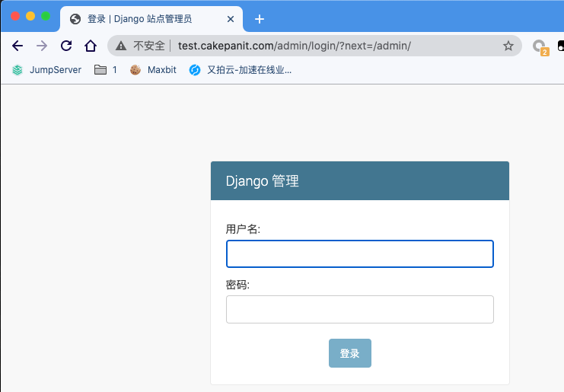Bookmark this page with the star
This screenshot has width=564, height=392.
click(508, 46)
